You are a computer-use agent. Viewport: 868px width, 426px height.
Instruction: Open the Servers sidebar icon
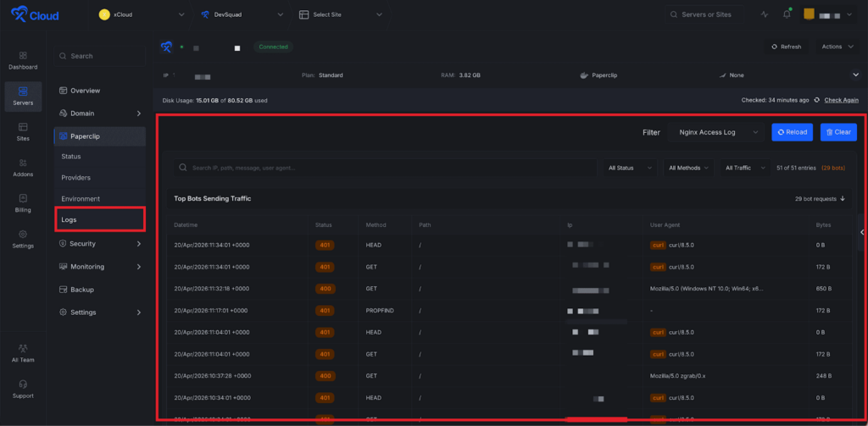point(23,97)
